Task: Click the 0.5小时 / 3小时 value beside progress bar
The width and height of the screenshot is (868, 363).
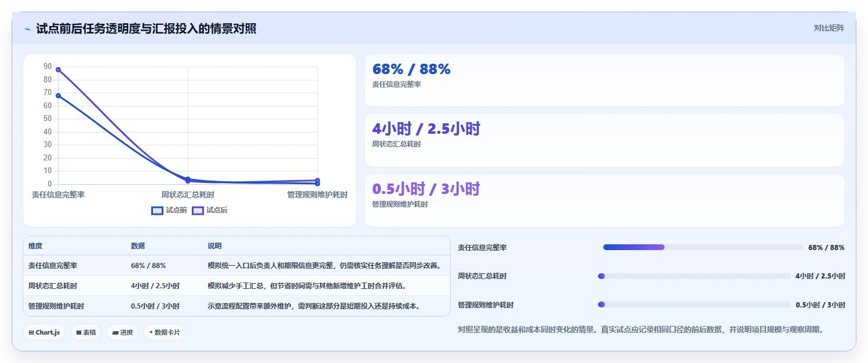Action: pyautogui.click(x=820, y=305)
